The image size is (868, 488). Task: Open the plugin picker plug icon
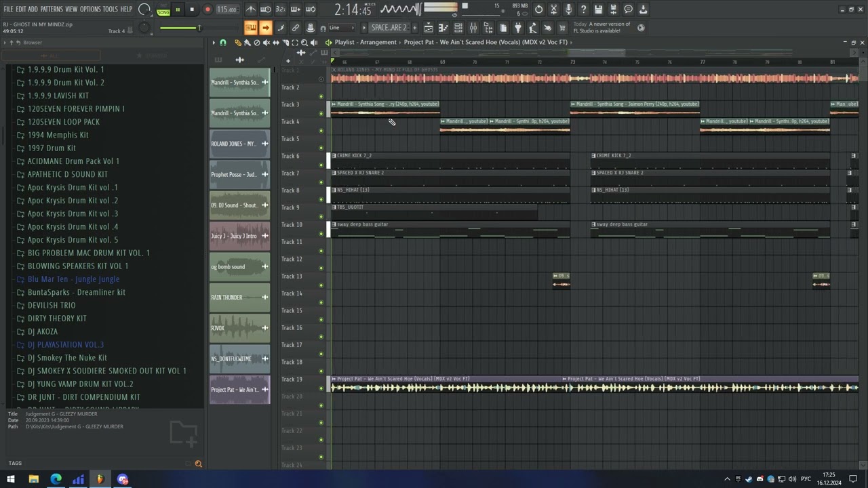click(x=517, y=28)
